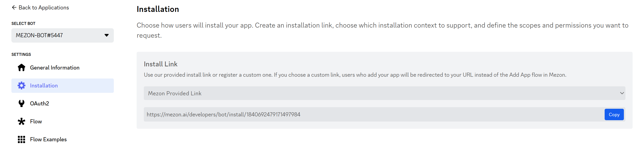Screen dimensions: 644x148
Task: Open the General Information settings label
Action: pyautogui.click(x=55, y=68)
